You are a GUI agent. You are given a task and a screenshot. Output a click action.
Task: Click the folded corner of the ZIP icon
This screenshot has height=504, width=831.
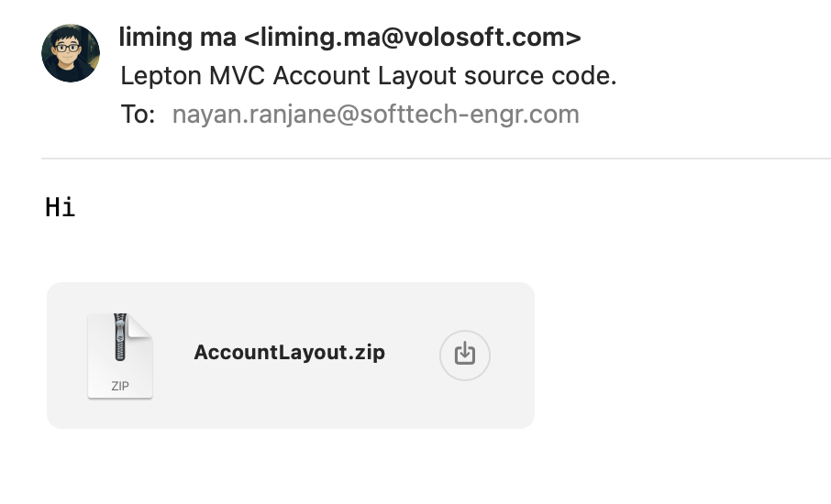(141, 324)
